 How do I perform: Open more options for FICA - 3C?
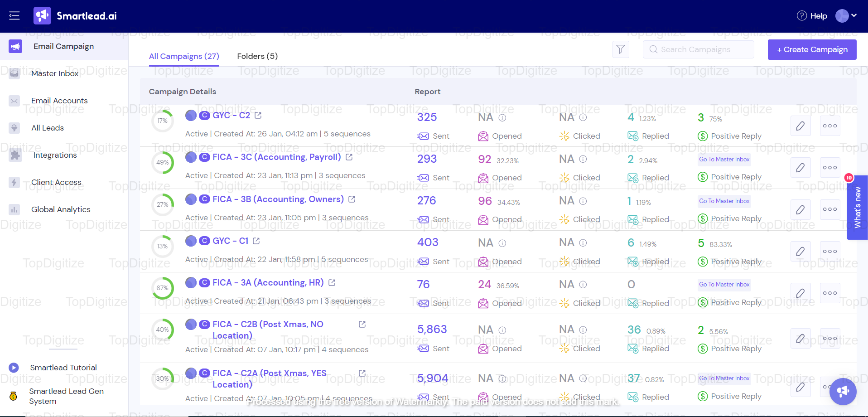pos(830,168)
